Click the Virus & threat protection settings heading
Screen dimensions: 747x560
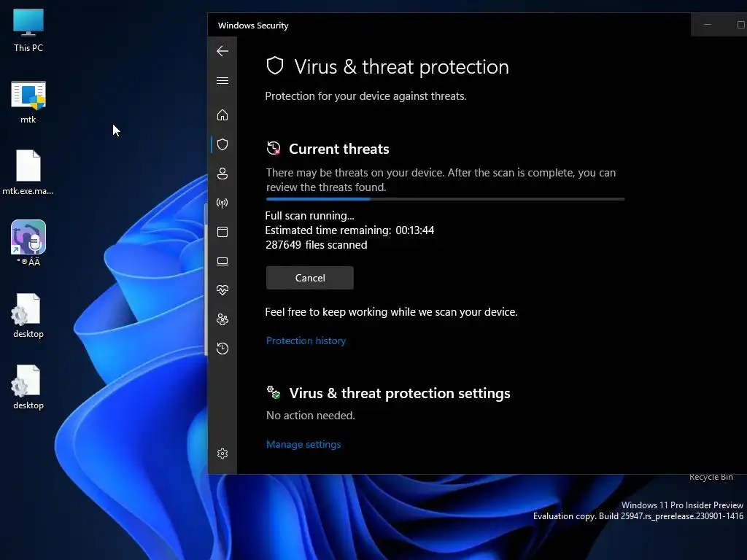point(400,393)
